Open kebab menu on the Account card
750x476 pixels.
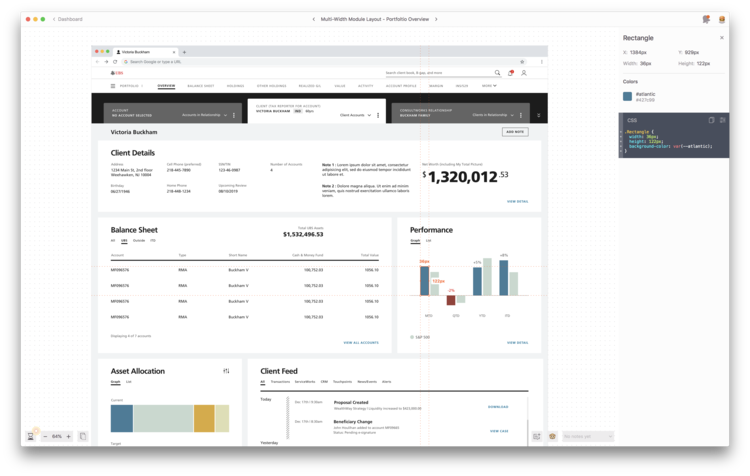point(233,115)
